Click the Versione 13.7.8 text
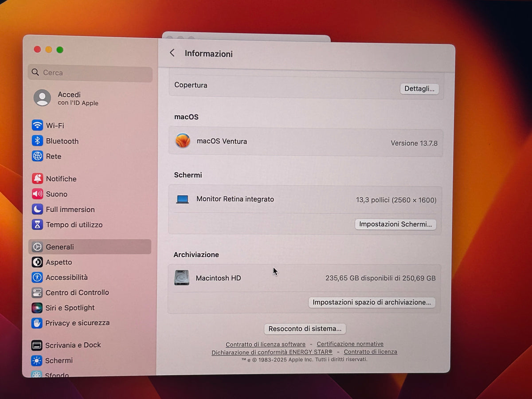The width and height of the screenshot is (532, 399). pyautogui.click(x=414, y=143)
